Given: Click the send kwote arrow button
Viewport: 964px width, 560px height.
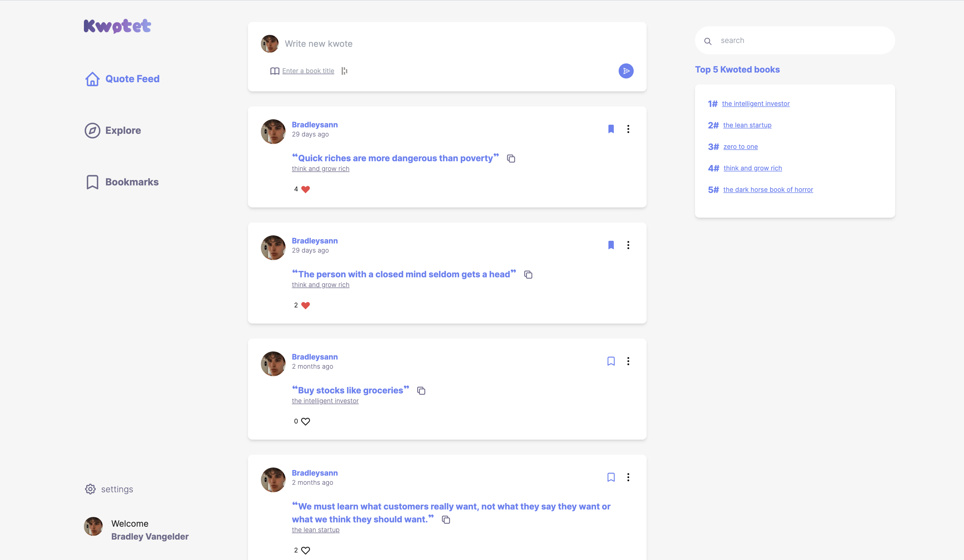Looking at the screenshot, I should (626, 71).
